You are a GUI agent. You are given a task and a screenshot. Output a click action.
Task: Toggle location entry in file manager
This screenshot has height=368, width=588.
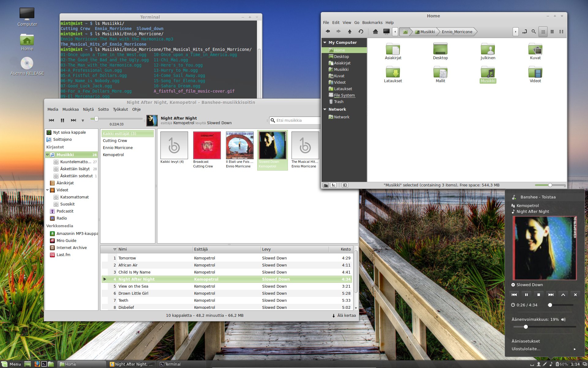click(525, 32)
